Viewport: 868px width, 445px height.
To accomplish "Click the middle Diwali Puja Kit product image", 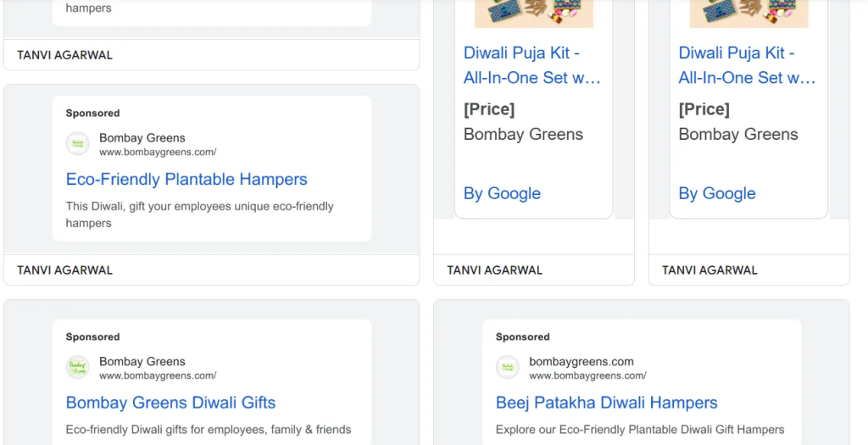I will [x=534, y=14].
